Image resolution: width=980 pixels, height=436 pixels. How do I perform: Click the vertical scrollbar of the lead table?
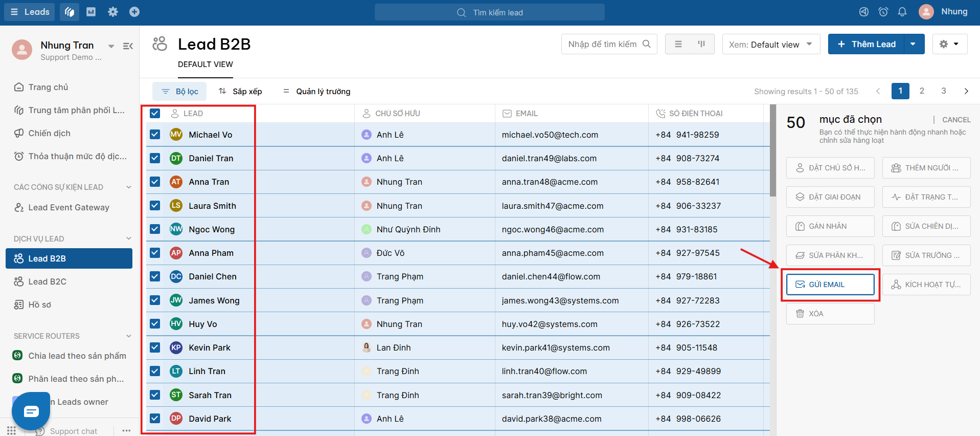point(773,150)
